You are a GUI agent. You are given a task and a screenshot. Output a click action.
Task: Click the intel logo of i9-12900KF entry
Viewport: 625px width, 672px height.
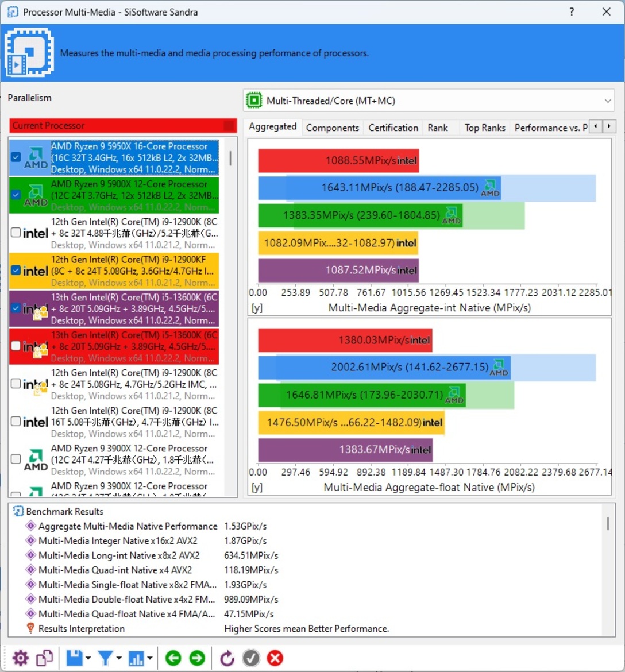[35, 271]
